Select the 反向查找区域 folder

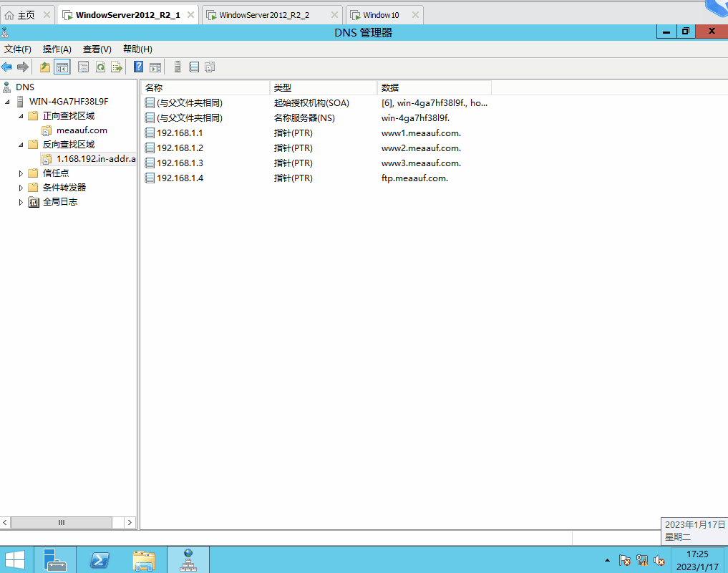coord(69,145)
